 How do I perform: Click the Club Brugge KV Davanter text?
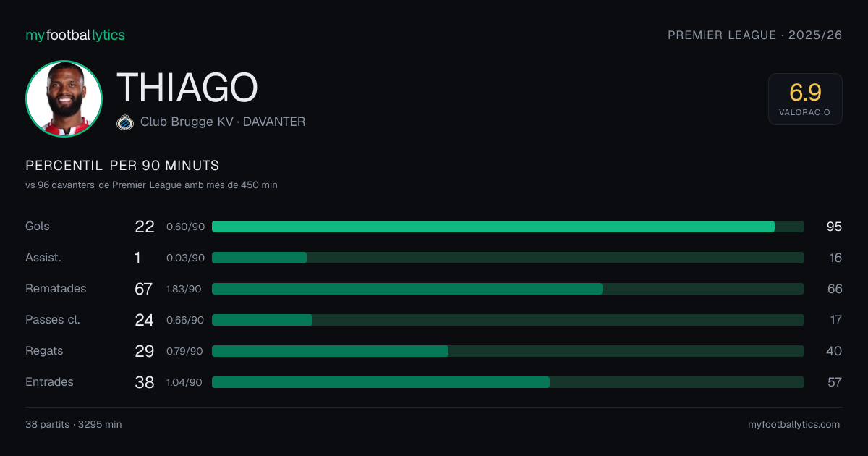(x=223, y=122)
